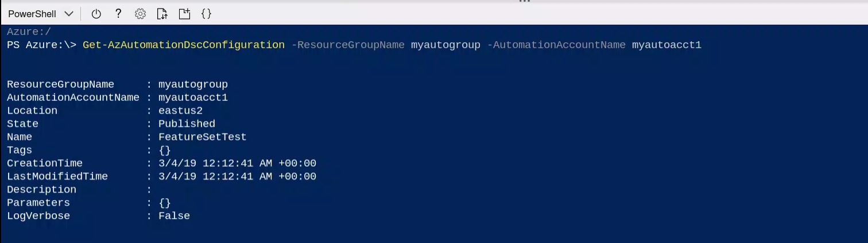Click the Get-AzAutomationDscConfiguration command text
This screenshot has width=868, height=243.
point(183,45)
